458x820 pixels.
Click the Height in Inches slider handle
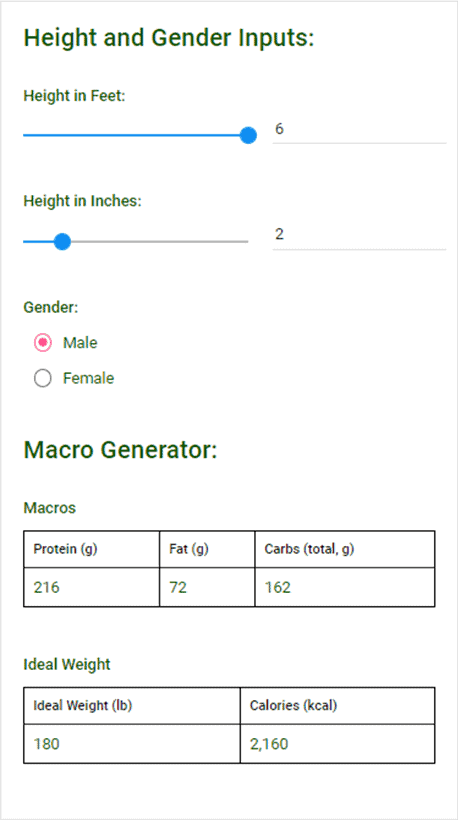(x=62, y=242)
